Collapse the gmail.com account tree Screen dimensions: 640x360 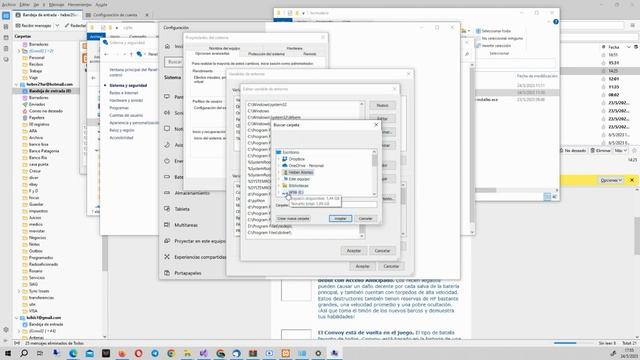16,318
